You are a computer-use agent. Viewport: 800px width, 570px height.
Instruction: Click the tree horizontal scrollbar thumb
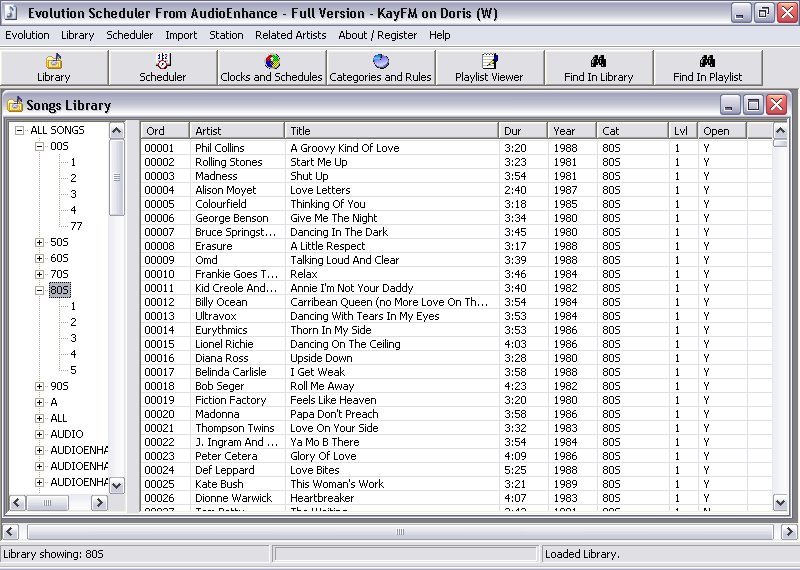47,503
